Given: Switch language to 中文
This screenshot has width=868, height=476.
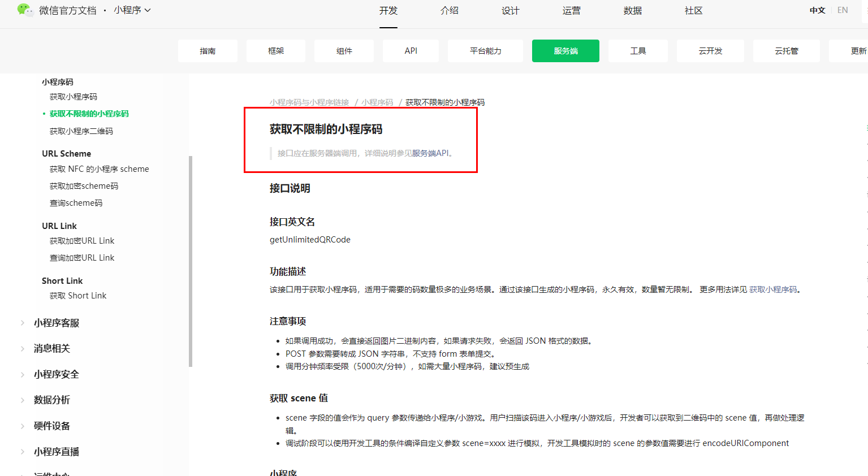Looking at the screenshot, I should 817,10.
